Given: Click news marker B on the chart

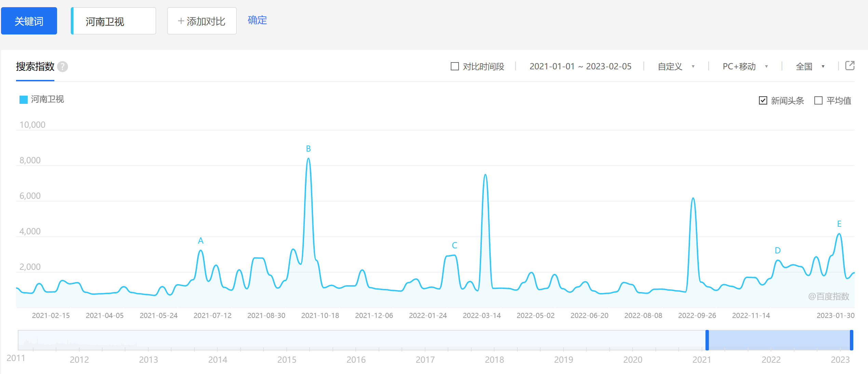Looking at the screenshot, I should (x=308, y=149).
